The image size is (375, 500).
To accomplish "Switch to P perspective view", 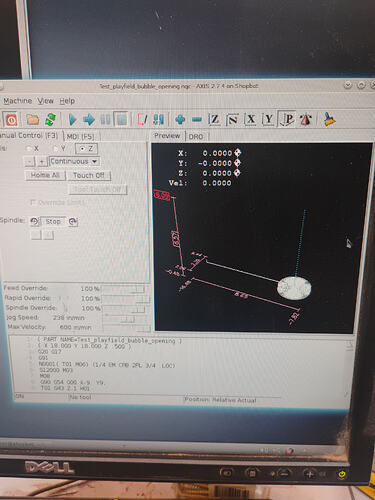I will point(287,119).
